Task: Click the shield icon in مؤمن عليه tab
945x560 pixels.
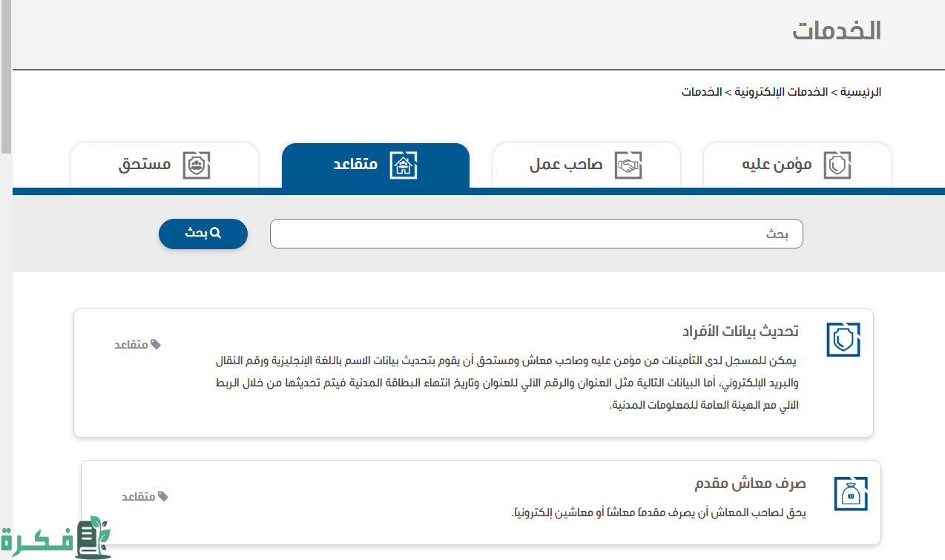Action: click(837, 165)
